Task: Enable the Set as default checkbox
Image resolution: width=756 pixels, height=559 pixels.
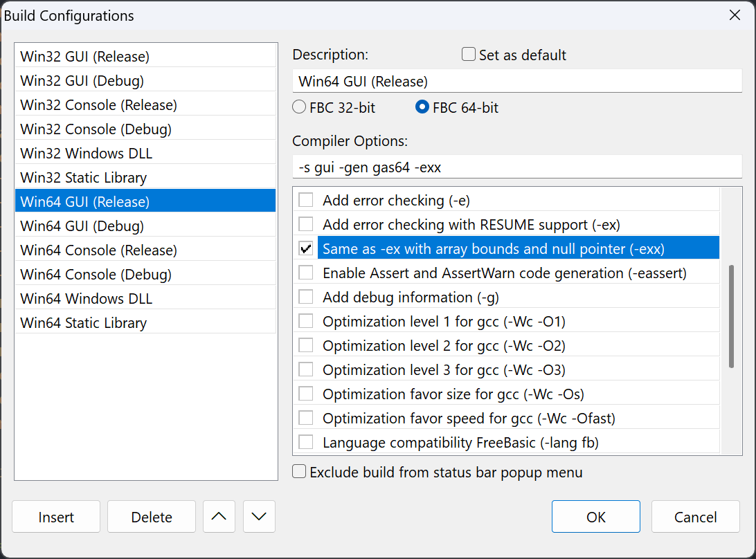Action: click(468, 55)
